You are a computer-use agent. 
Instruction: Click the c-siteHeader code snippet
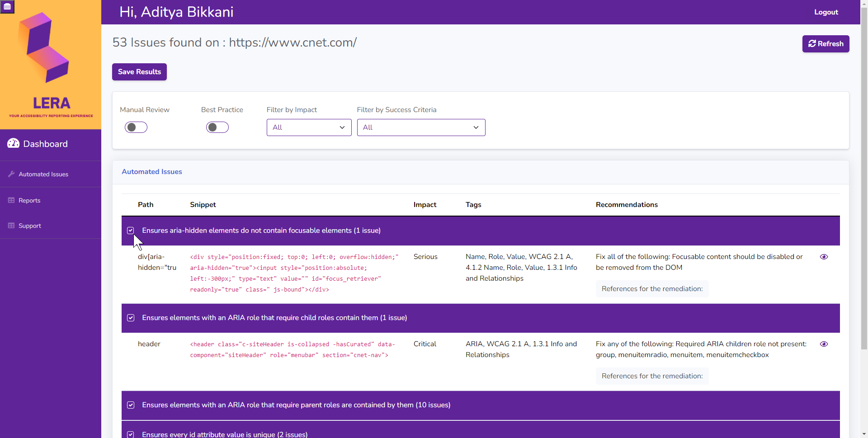point(292,350)
